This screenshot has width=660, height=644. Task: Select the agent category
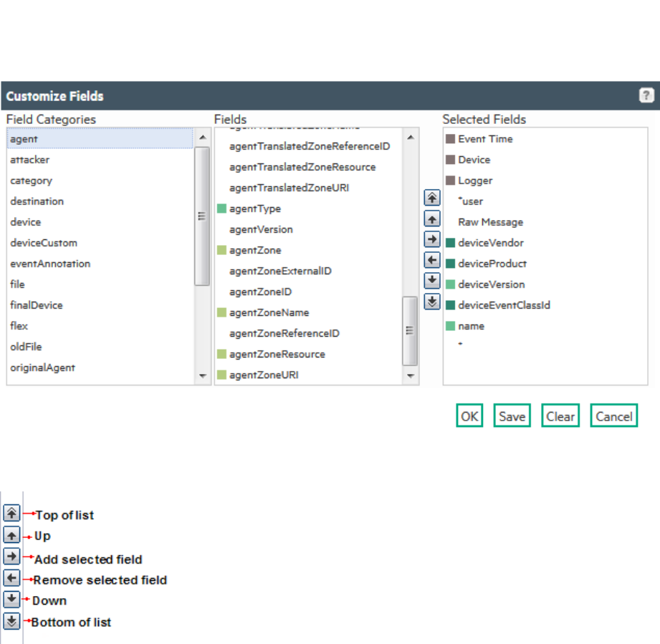tap(100, 139)
